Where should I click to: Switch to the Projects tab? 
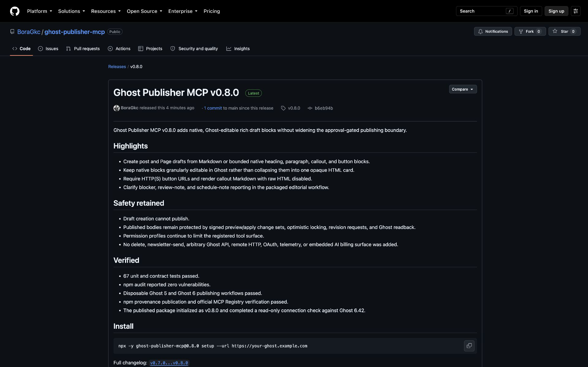150,49
